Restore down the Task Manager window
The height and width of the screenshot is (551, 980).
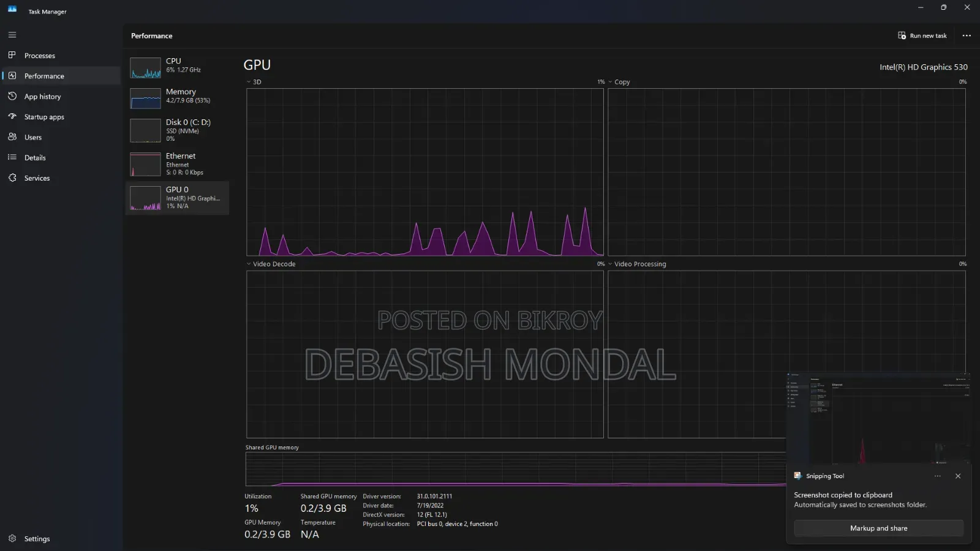click(944, 7)
